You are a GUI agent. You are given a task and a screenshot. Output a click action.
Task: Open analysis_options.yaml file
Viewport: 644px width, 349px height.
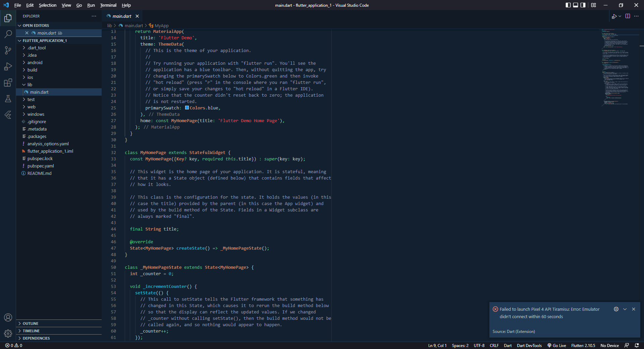[x=59, y=144]
